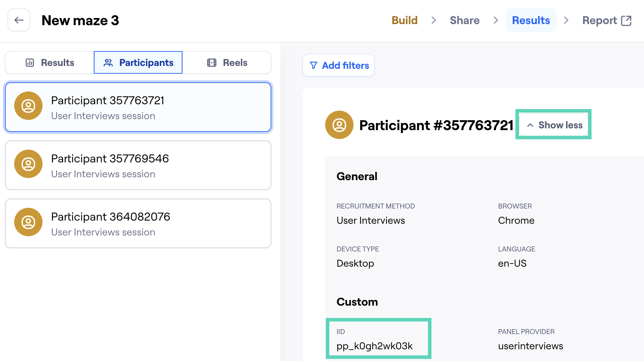Click the Desktop device type value

pyautogui.click(x=355, y=263)
